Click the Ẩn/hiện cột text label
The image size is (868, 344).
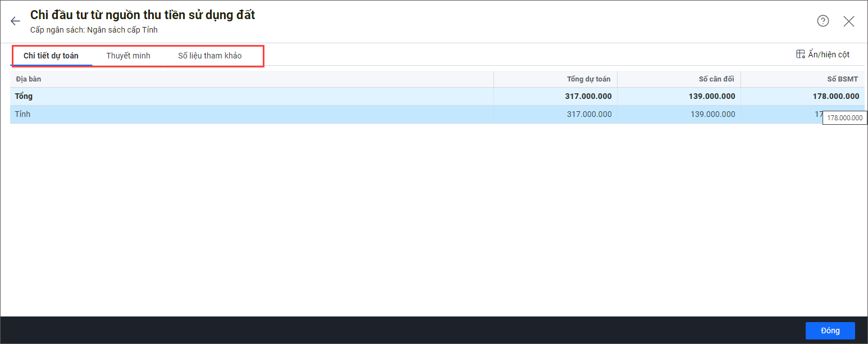click(829, 55)
